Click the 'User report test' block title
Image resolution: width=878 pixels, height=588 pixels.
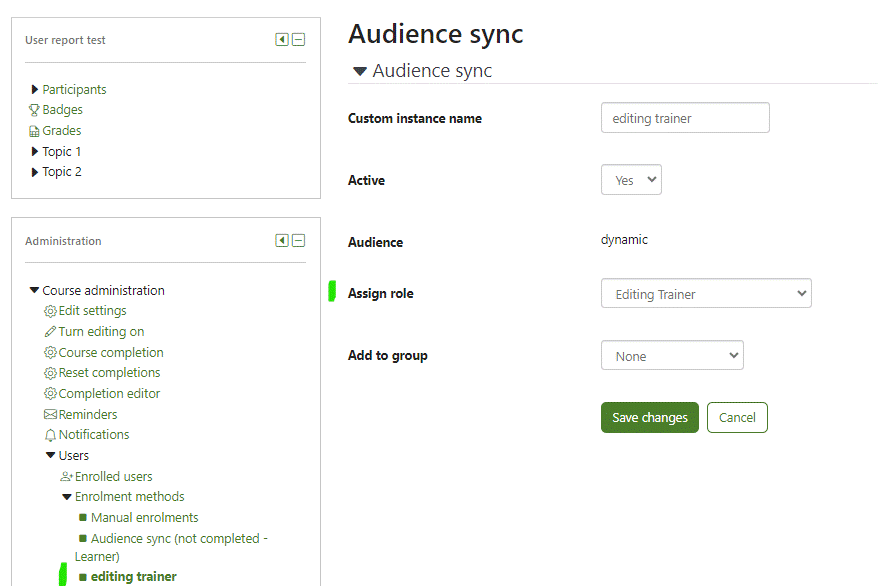click(x=65, y=40)
